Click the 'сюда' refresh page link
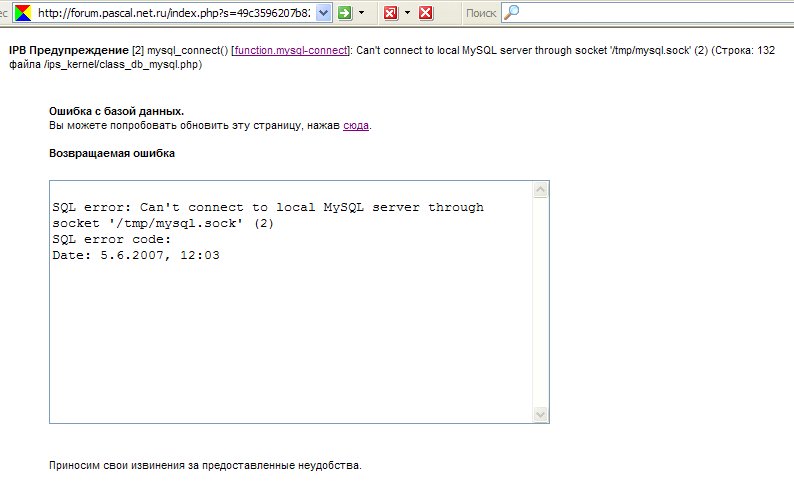The height and width of the screenshot is (486, 794). click(x=356, y=126)
